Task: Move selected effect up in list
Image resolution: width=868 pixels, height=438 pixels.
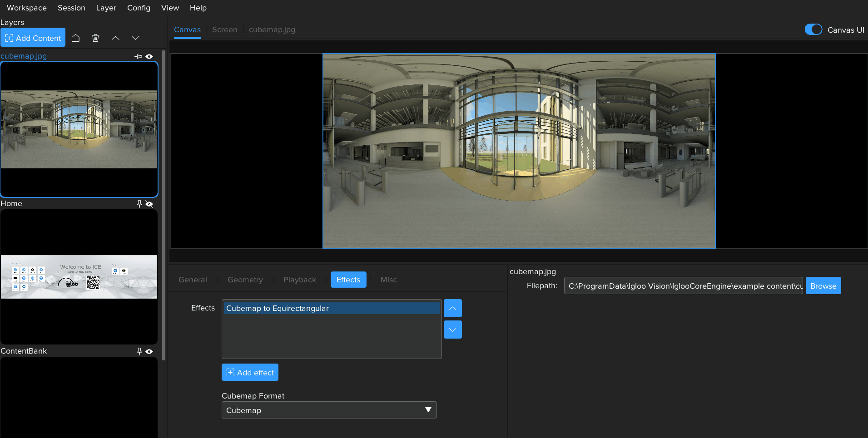Action: 452,308
